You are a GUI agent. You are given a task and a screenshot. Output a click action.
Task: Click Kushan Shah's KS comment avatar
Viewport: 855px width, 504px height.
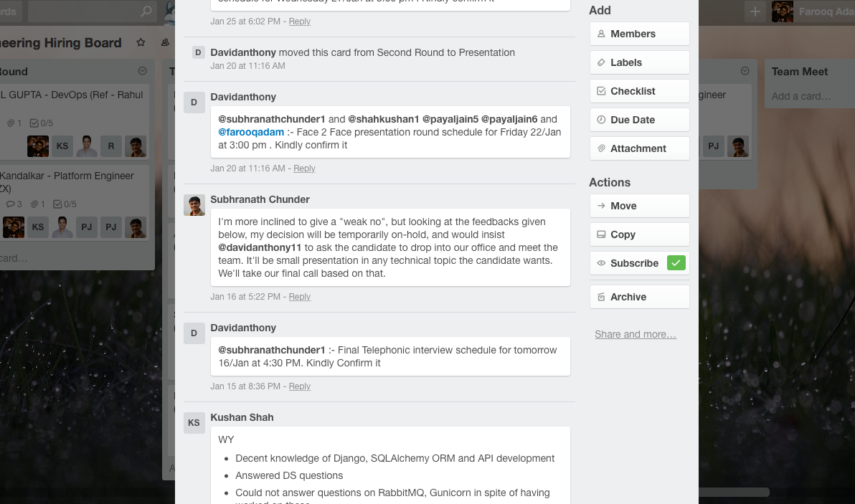pyautogui.click(x=194, y=423)
